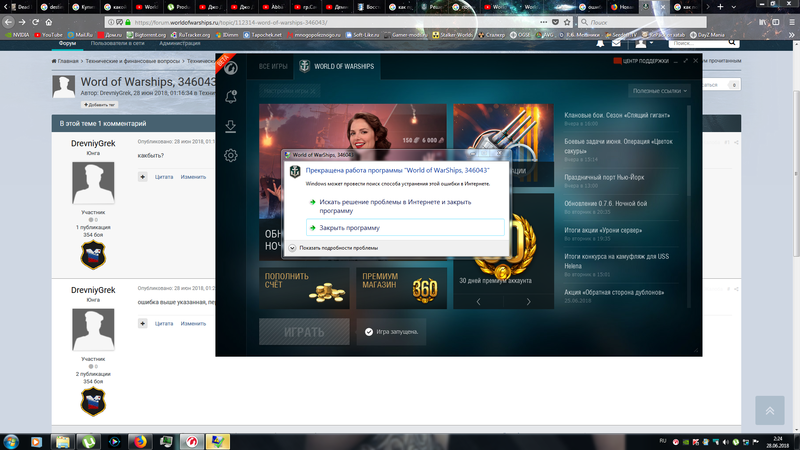Open Windows Explorer folder in taskbar
This screenshot has width=800, height=450.
(x=63, y=441)
